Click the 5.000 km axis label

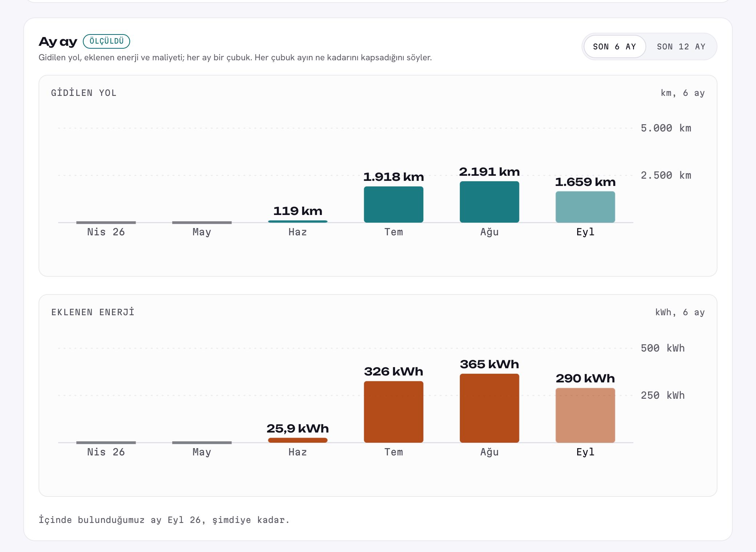point(666,128)
